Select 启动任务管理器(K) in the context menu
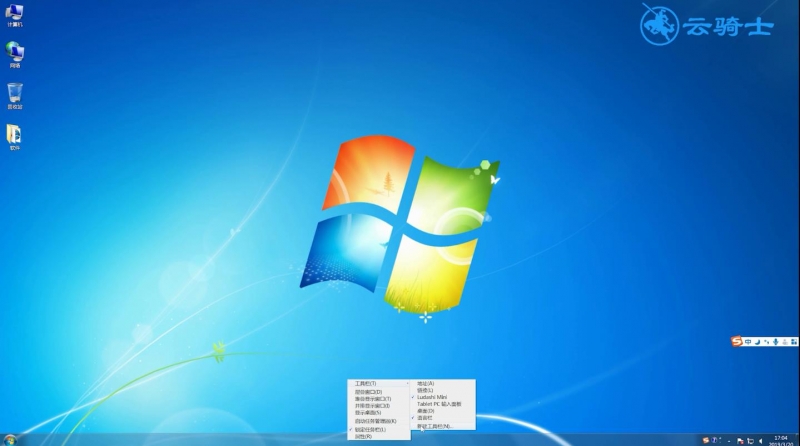 [x=379, y=421]
